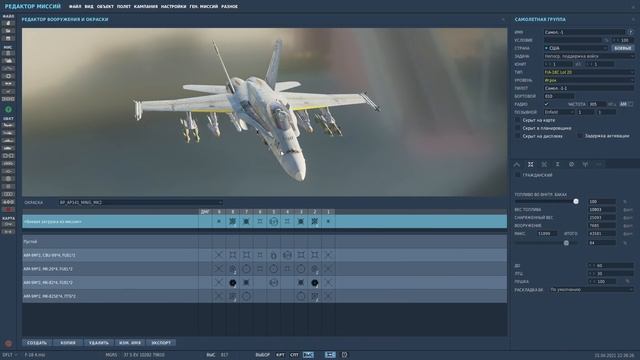Select the ship group placement tool
The height and width of the screenshot is (360, 640).
(8, 140)
